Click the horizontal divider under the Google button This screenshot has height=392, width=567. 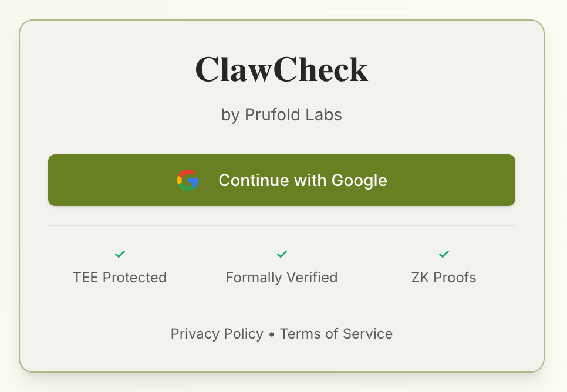pyautogui.click(x=282, y=225)
